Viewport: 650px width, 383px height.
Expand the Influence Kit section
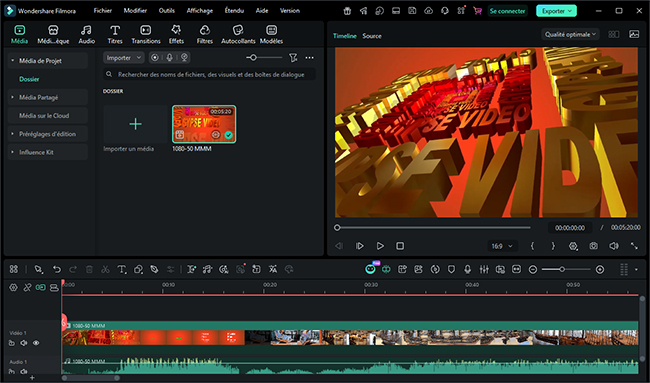point(12,152)
